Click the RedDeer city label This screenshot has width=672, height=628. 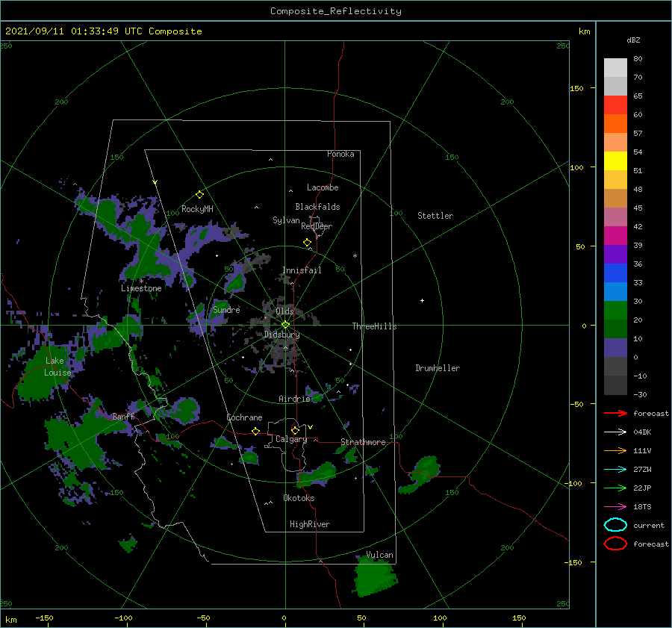317,226
